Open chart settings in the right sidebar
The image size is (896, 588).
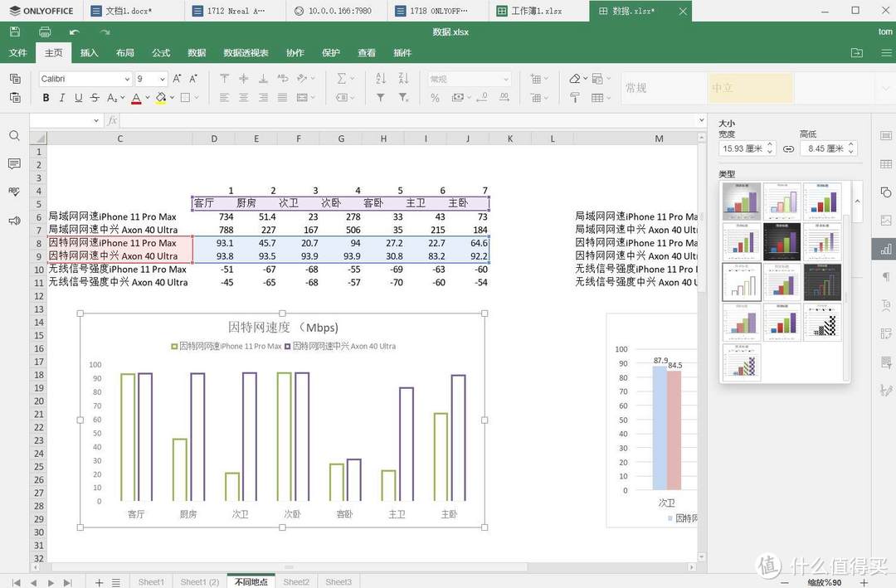[886, 249]
